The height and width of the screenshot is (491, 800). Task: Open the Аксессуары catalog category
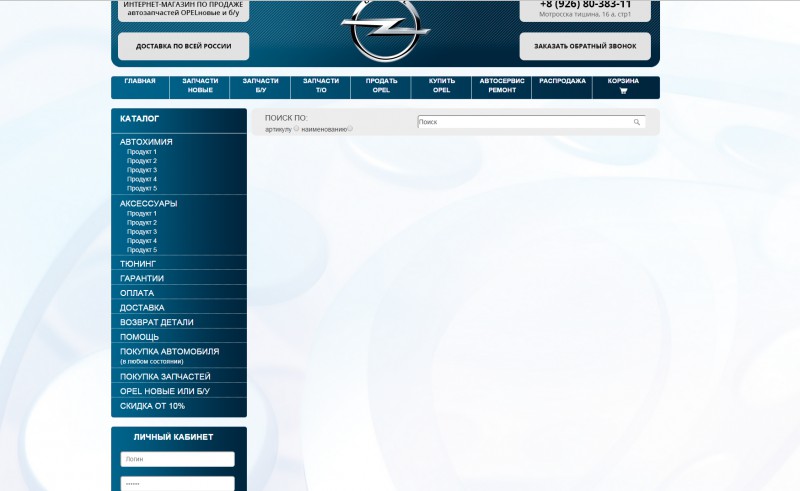coord(148,204)
